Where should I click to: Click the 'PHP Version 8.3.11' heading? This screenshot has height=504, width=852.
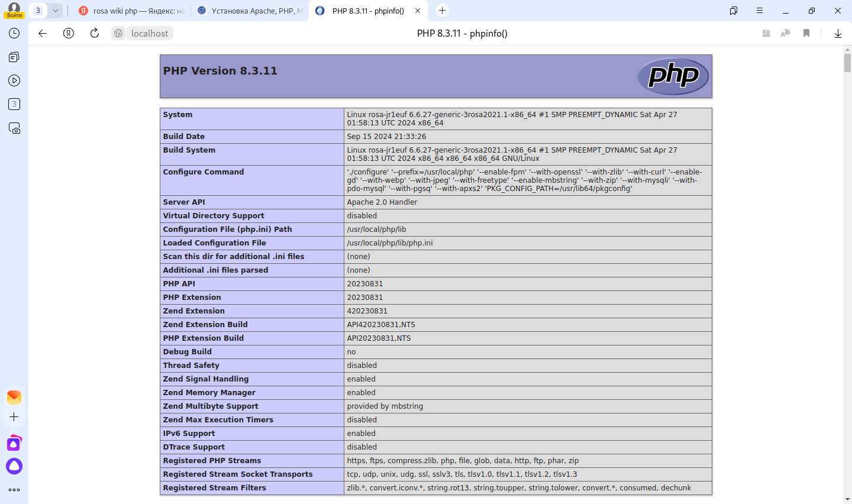(220, 71)
